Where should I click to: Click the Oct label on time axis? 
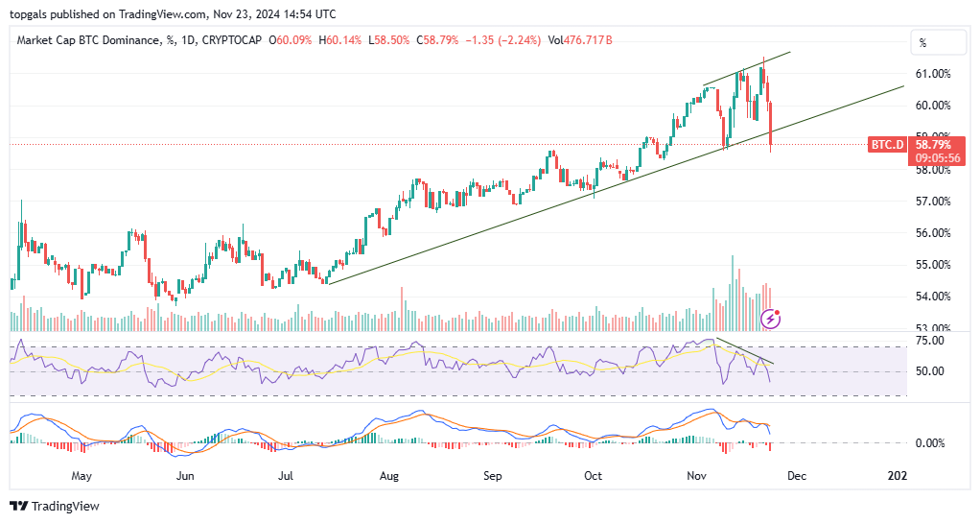click(593, 476)
